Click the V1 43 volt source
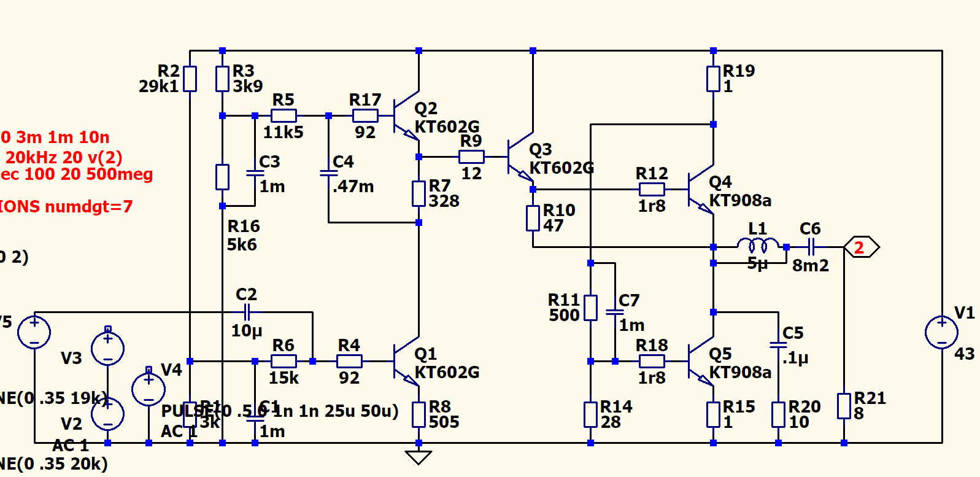The height and width of the screenshot is (477, 980). pos(941,332)
